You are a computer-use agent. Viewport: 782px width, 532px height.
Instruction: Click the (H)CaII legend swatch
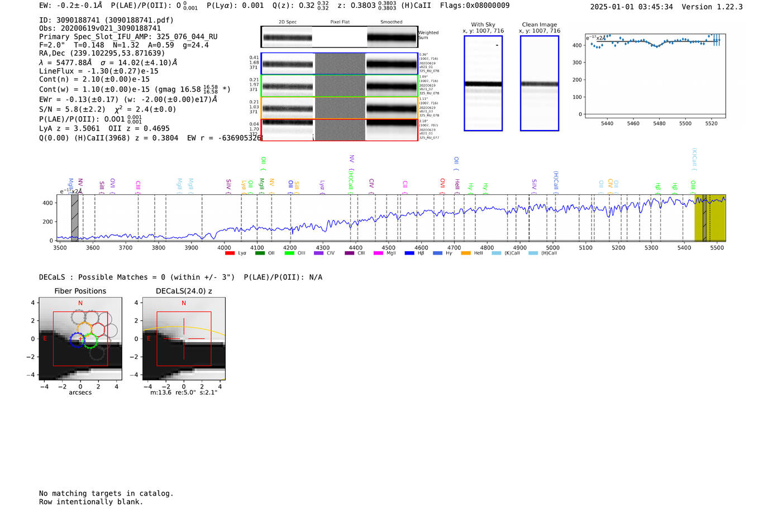click(533, 253)
